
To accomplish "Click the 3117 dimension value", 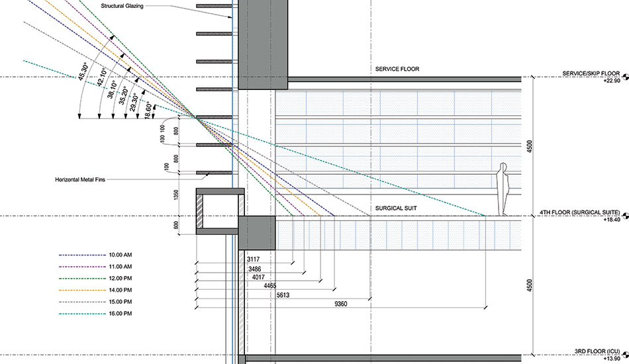I will (x=254, y=260).
